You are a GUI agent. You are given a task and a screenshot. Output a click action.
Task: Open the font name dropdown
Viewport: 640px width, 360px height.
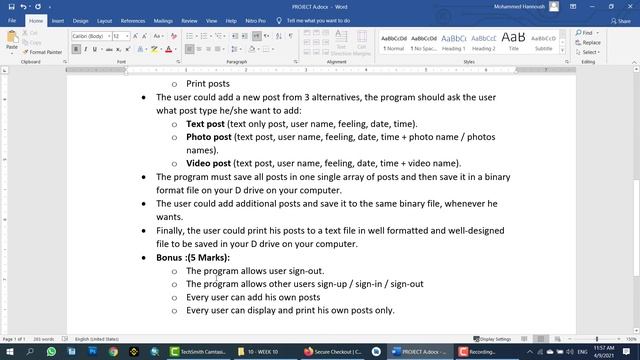pos(109,36)
